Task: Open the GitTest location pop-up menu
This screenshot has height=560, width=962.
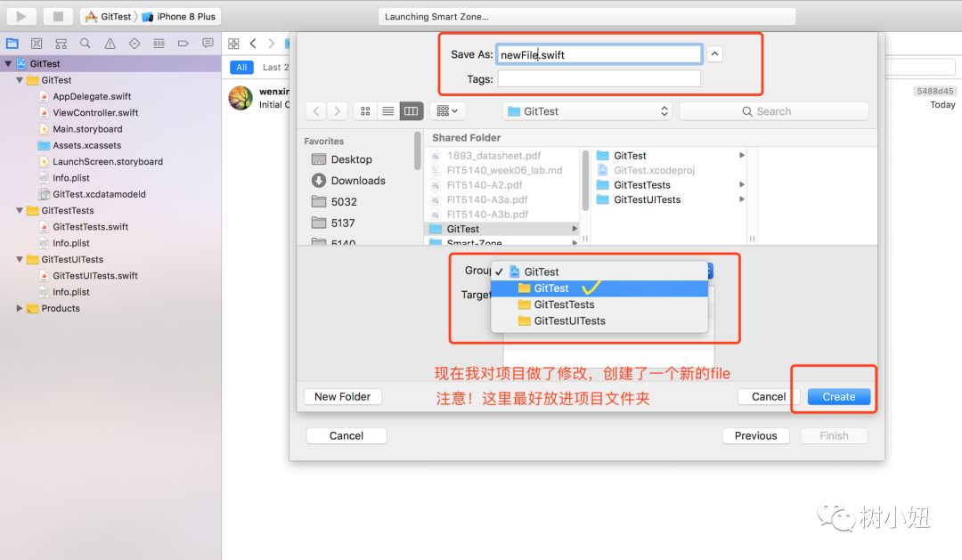Action: [x=587, y=111]
